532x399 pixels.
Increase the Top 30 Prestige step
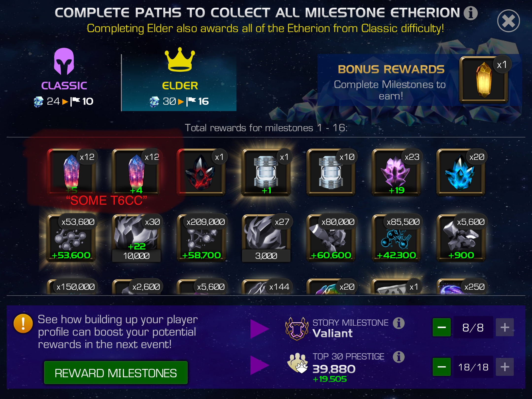[505, 367]
